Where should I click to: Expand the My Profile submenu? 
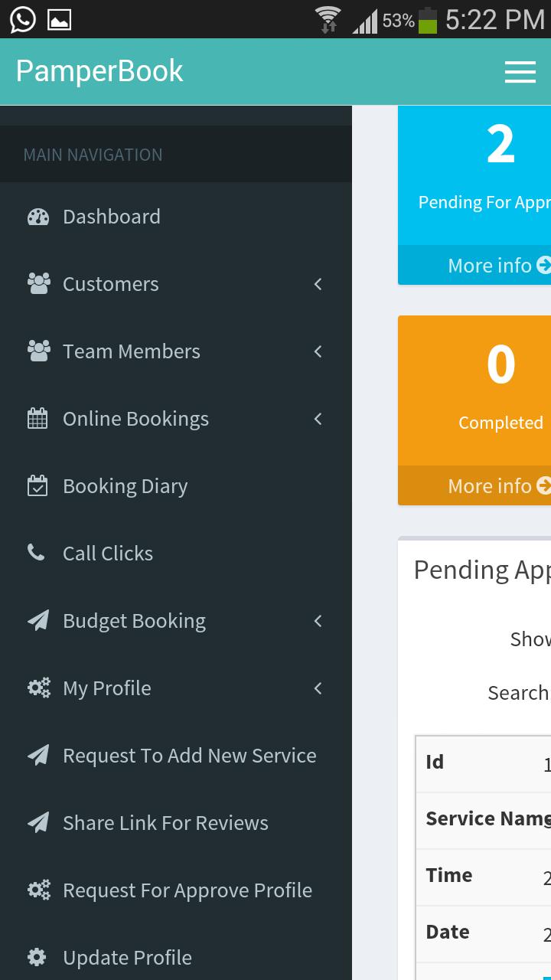[x=318, y=688]
